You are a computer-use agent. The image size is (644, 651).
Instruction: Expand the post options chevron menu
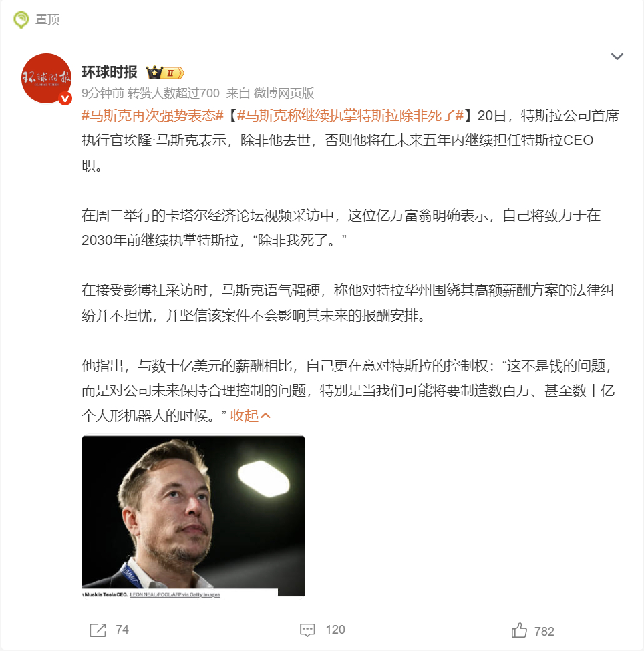[x=617, y=57]
